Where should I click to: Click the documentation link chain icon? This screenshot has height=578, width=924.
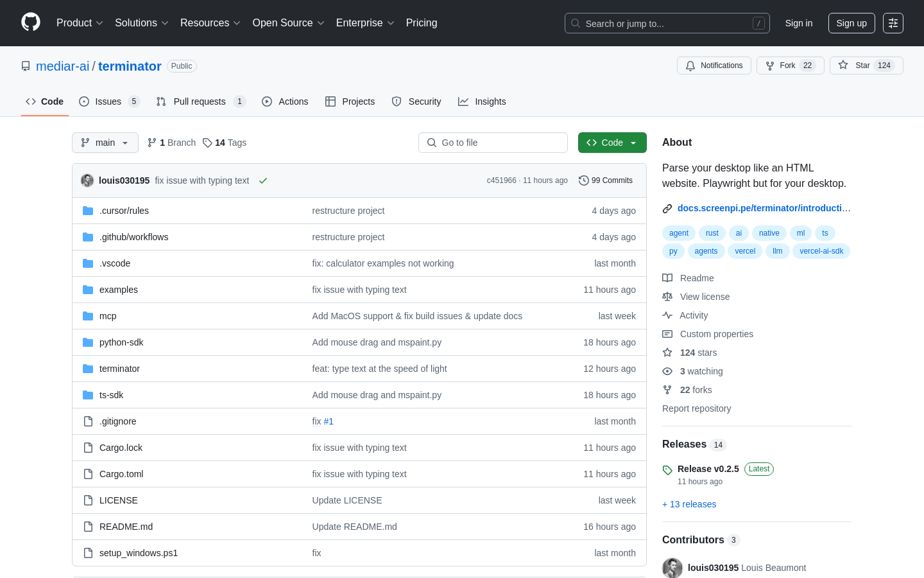coord(667,208)
